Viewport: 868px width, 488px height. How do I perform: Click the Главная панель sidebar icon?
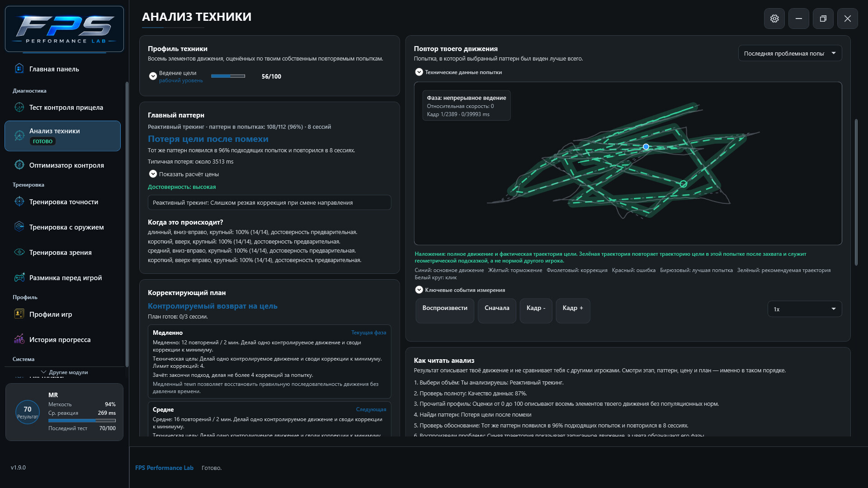coord(19,69)
